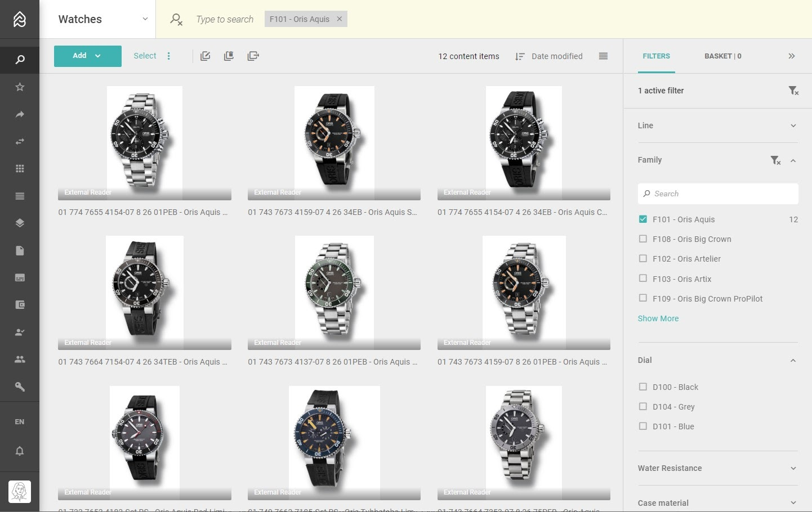The height and width of the screenshot is (512, 812).
Task: Switch to the BASKET tab
Action: click(x=723, y=56)
